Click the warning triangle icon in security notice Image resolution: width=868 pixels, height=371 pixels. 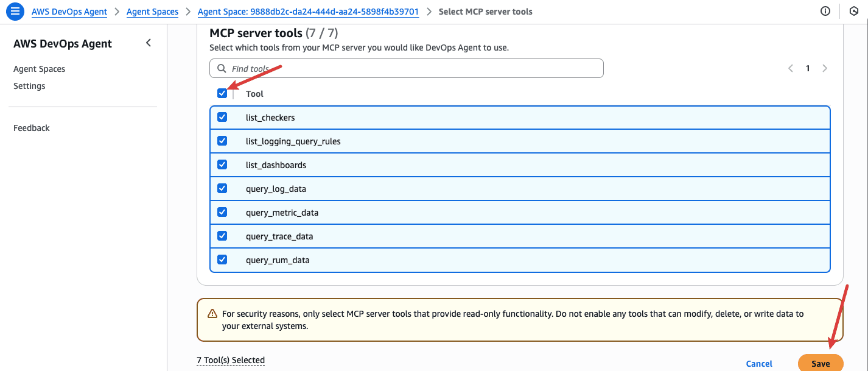(212, 314)
